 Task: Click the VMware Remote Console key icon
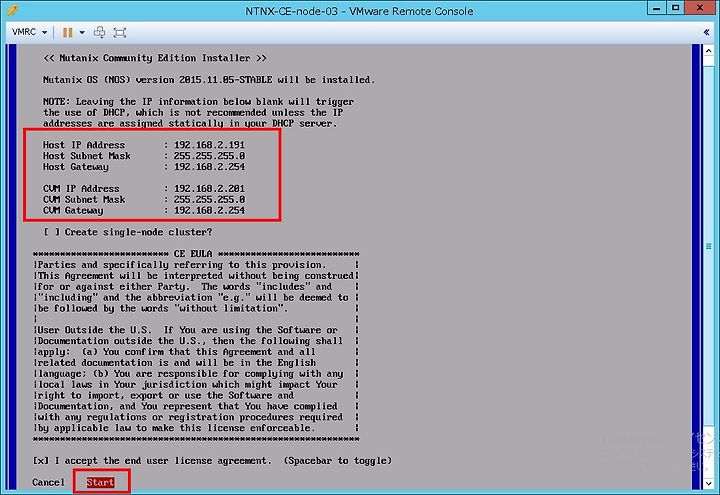pos(12,10)
